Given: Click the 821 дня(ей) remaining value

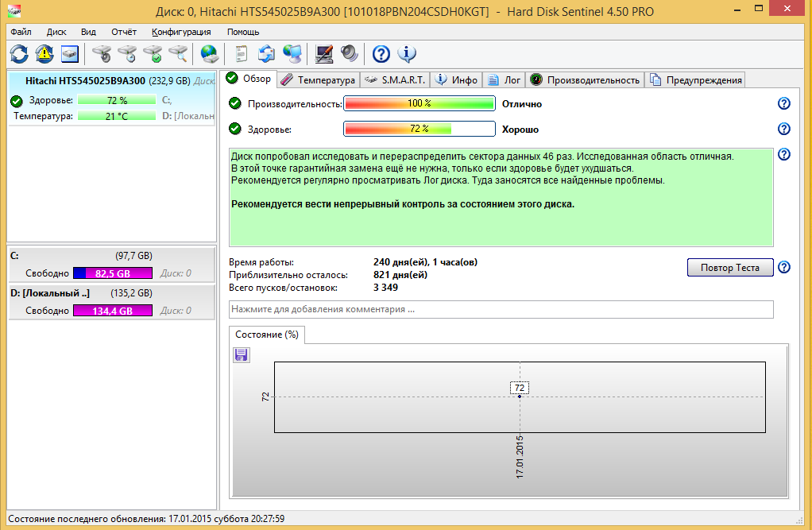Looking at the screenshot, I should 400,275.
